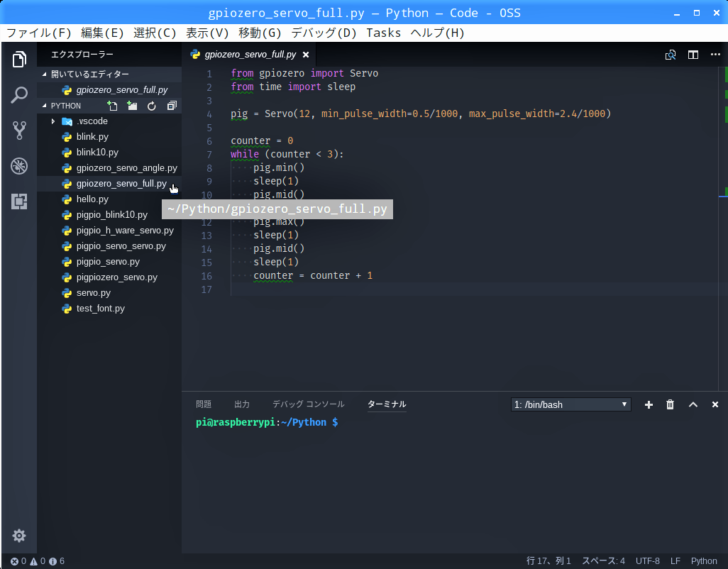Open the terminal selector dropdown 1: /bin/bash
Viewport: 728px width, 569px height.
tap(571, 404)
